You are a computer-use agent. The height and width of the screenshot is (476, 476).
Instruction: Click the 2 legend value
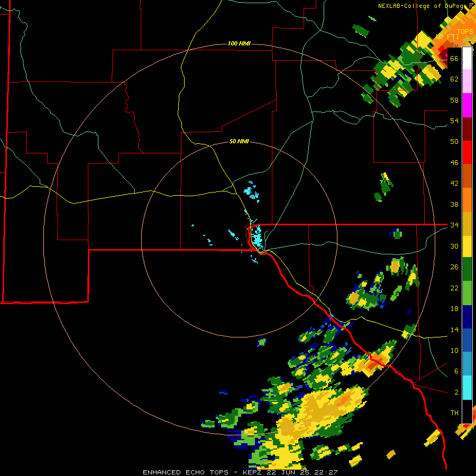click(456, 392)
